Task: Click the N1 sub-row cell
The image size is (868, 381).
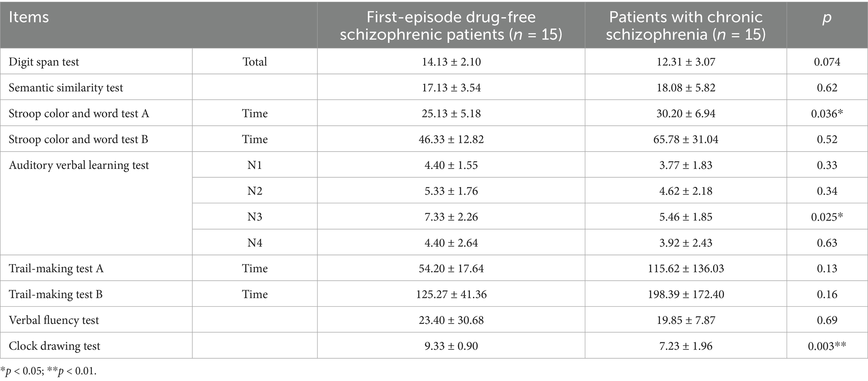Action: click(254, 166)
